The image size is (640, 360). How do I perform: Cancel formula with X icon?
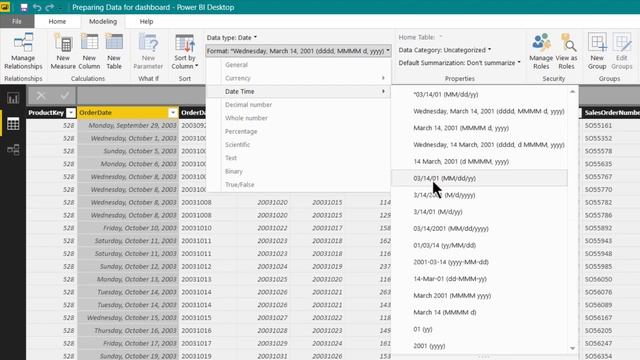41,96
